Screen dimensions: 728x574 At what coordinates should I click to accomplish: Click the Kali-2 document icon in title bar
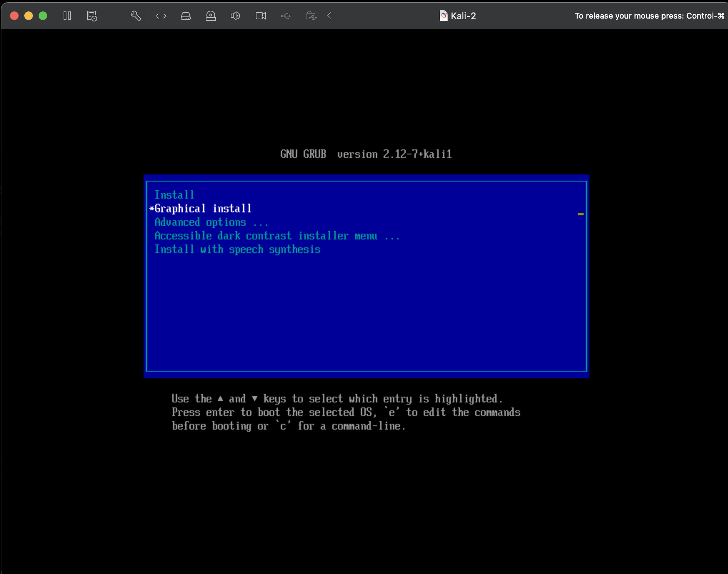(443, 16)
